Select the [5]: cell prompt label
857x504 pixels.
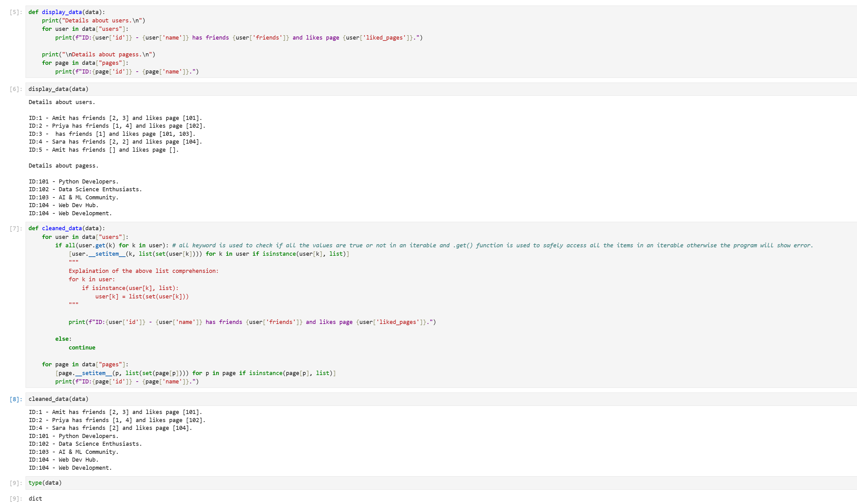click(x=16, y=12)
